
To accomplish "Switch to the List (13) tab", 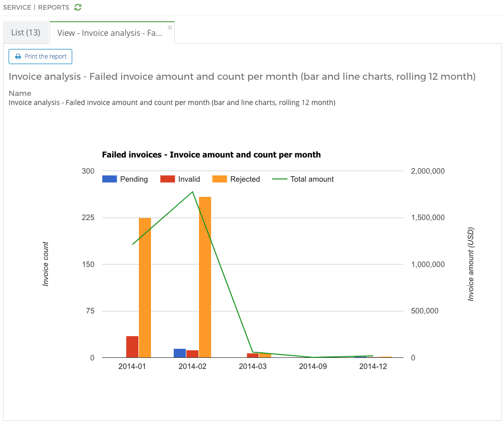I will click(26, 32).
